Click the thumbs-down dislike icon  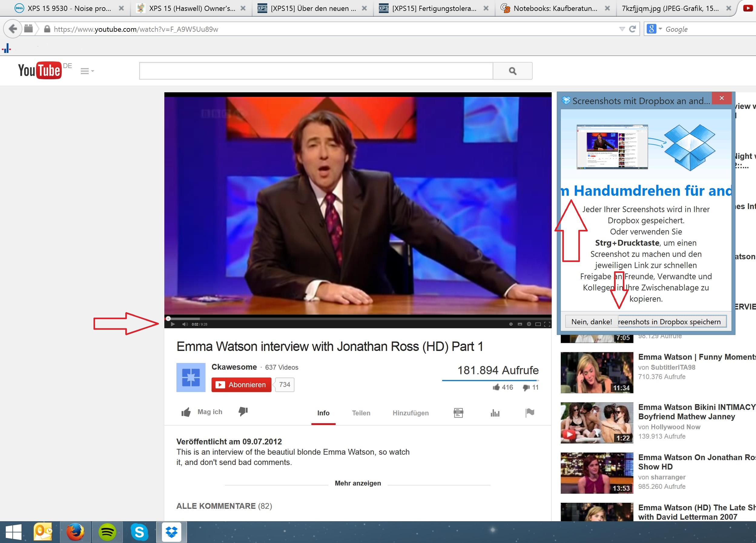tap(243, 412)
